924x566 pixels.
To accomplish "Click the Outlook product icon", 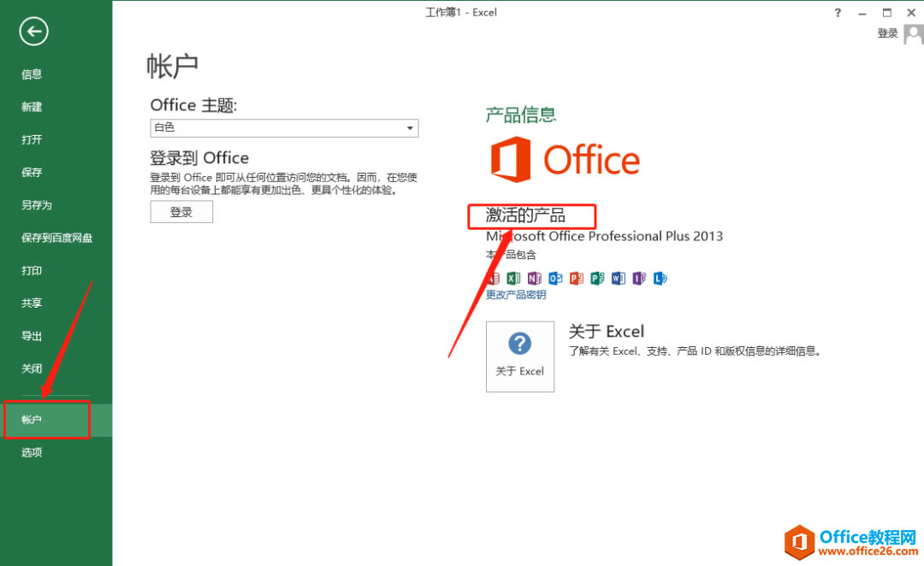I will click(555, 278).
